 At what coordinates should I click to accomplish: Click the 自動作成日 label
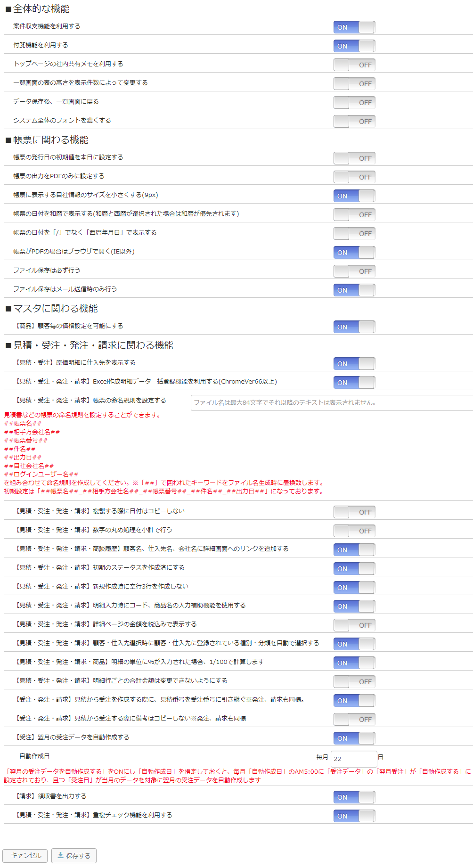(x=34, y=756)
